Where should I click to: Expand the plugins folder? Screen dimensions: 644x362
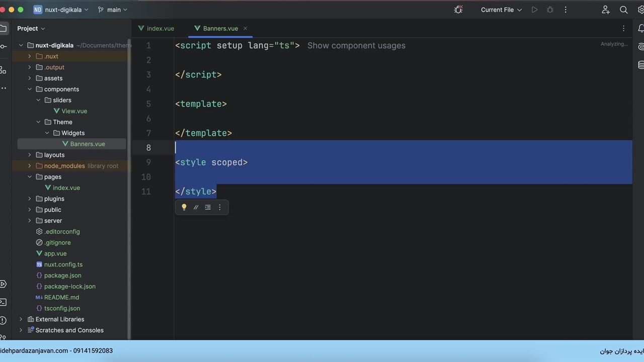29,199
